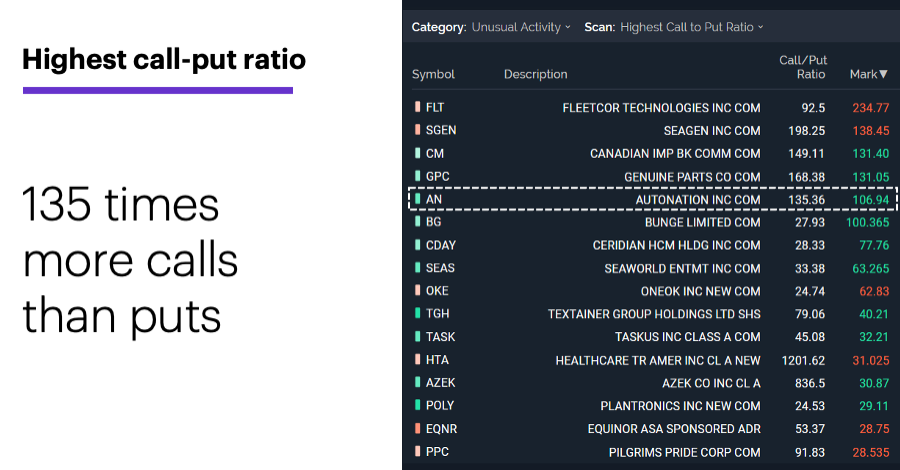
Task: Click PLANTRONICS INC NEW COM description
Action: tap(680, 406)
